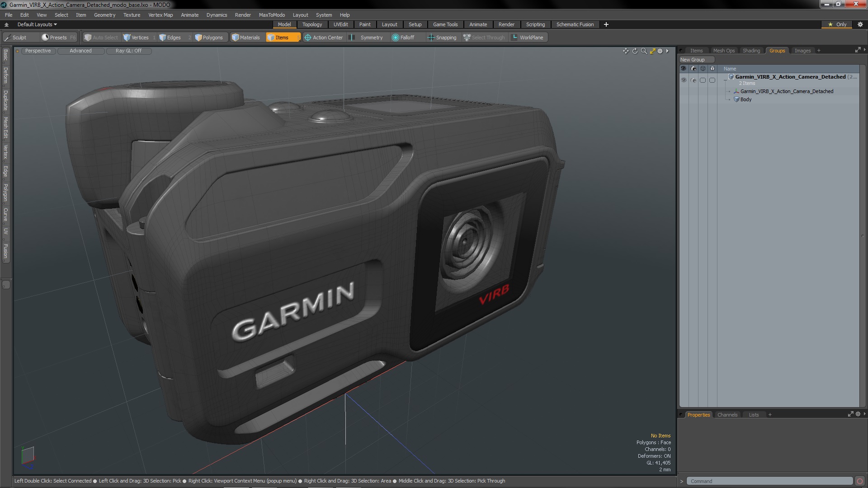868x488 pixels.
Task: Add a new tab next to Lists
Action: 770,415
